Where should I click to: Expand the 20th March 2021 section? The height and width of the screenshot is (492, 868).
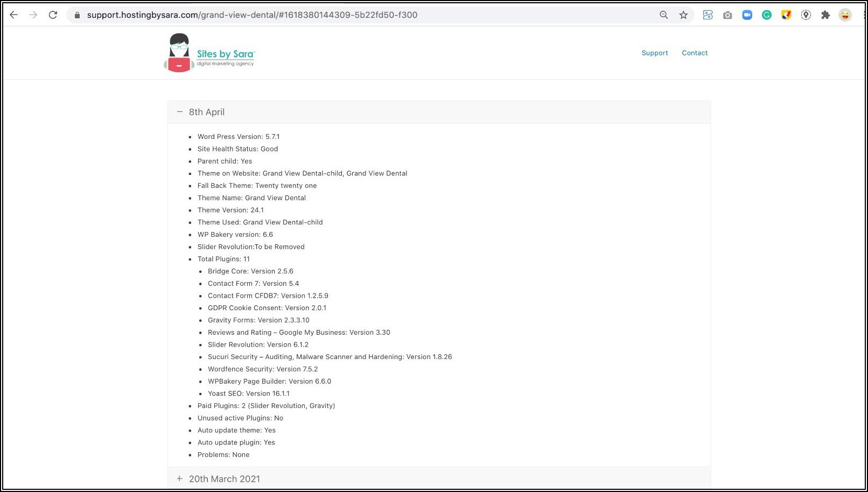439,479
